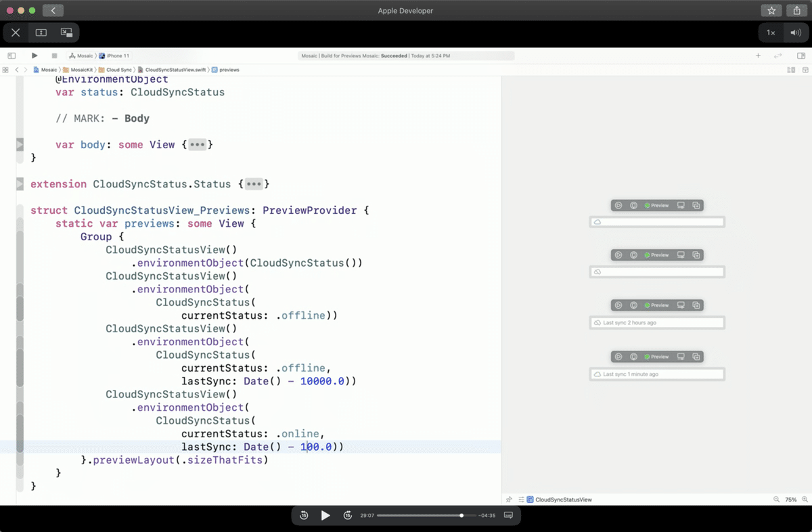The height and width of the screenshot is (532, 812).
Task: Preview on device for second preview
Action: click(x=633, y=255)
